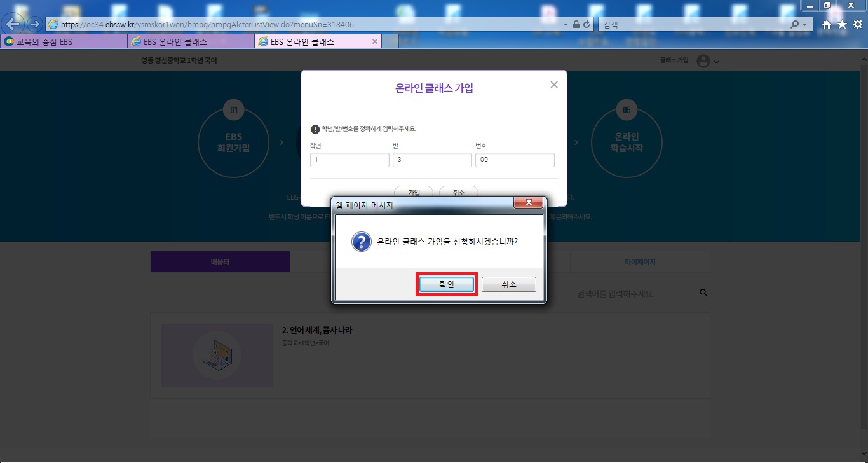Restore down the browser window

[827, 5]
